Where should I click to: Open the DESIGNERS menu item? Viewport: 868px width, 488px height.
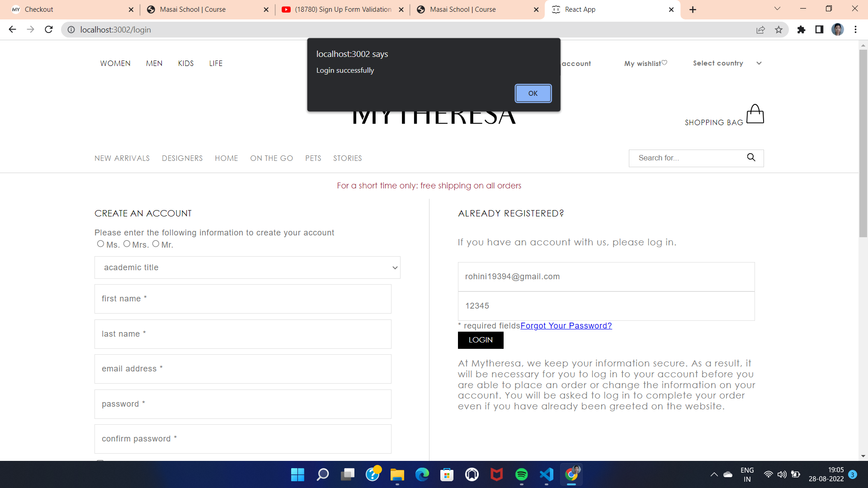pos(182,158)
